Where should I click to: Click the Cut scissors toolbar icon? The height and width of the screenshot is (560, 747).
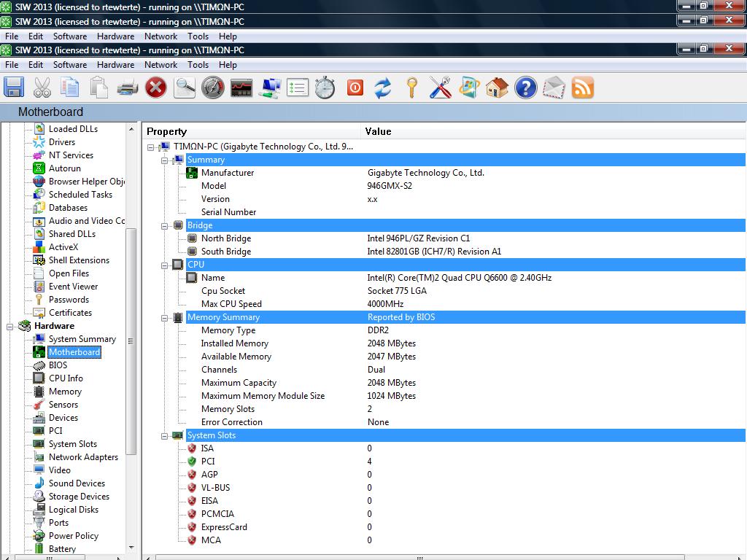coord(42,87)
